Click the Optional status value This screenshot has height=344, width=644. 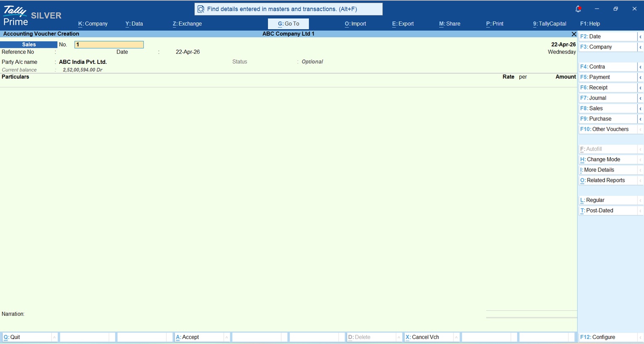(x=312, y=62)
